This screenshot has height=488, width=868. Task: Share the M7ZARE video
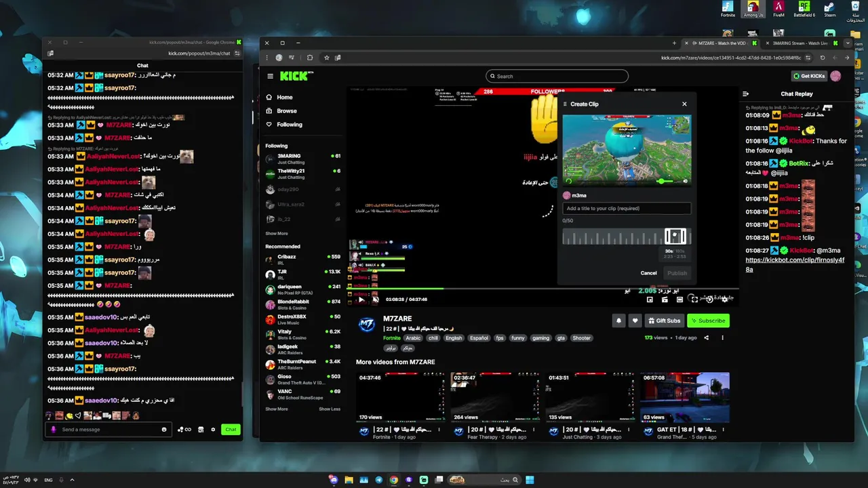pyautogui.click(x=706, y=338)
